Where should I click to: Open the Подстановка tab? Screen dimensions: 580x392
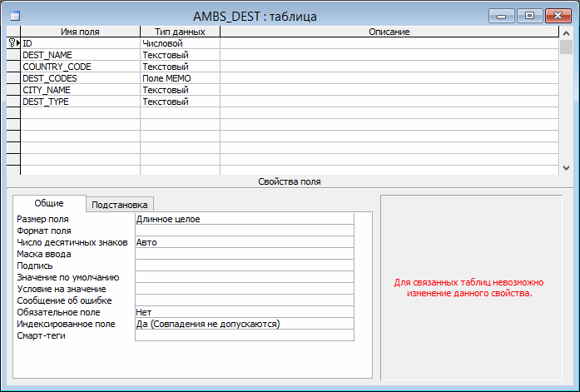click(120, 205)
